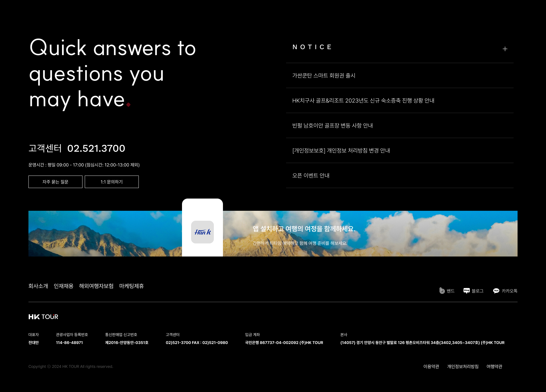Open the KakaoTalk chat icon
546x392 pixels.
tap(496, 291)
